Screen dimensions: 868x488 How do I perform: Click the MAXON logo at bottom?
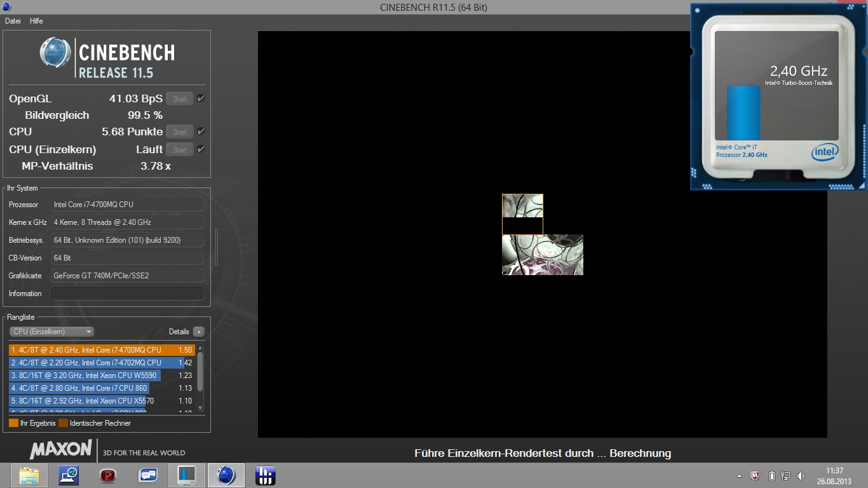(61, 450)
